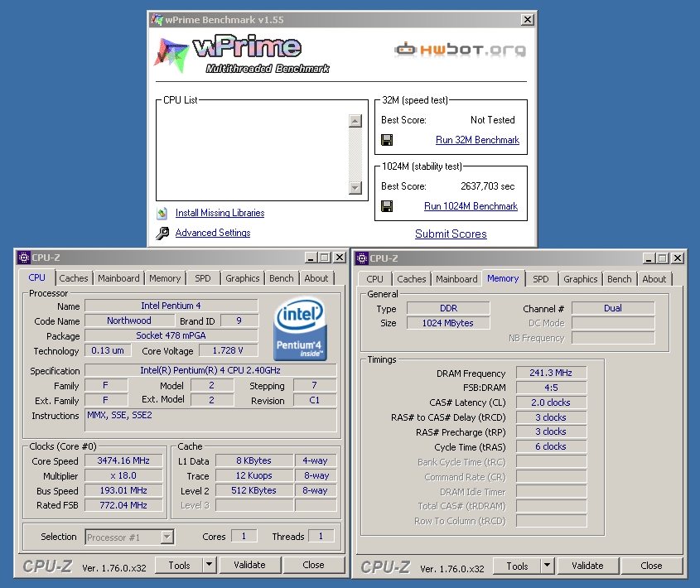Click the wrench icon beside Advanced Settings
The width and height of the screenshot is (700, 588).
[162, 233]
